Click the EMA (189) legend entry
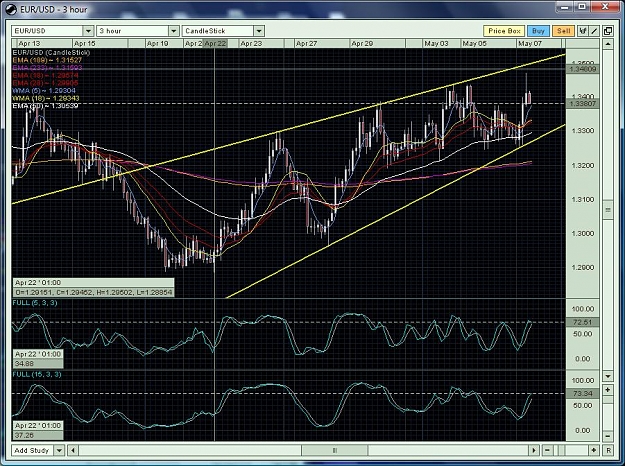The image size is (625, 466). [x=47, y=60]
